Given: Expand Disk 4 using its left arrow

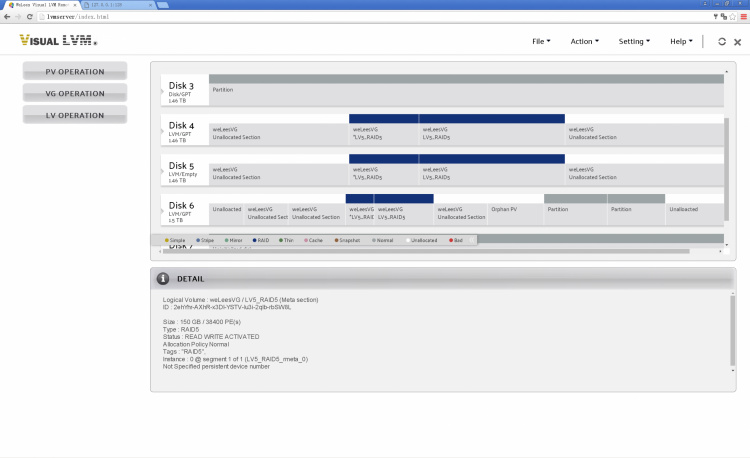Looking at the screenshot, I should (x=163, y=130).
